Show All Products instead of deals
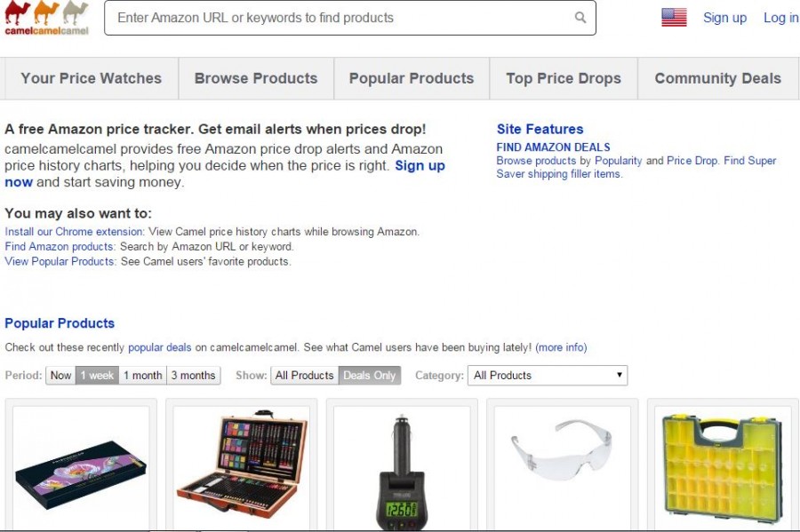800x532 pixels. tap(304, 376)
